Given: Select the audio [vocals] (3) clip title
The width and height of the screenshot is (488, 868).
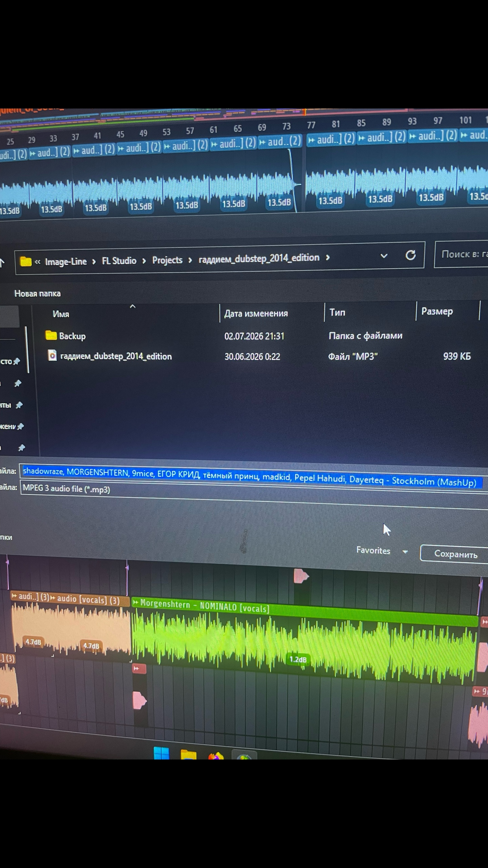Looking at the screenshot, I should [x=88, y=599].
